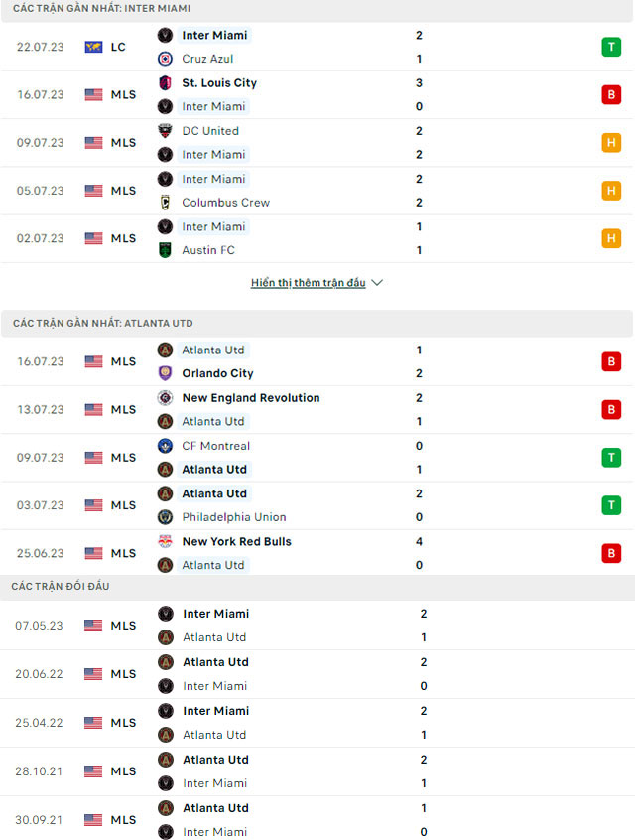This screenshot has height=840, width=635.
Task: Select the Orlando City team name
Action: pos(217,373)
